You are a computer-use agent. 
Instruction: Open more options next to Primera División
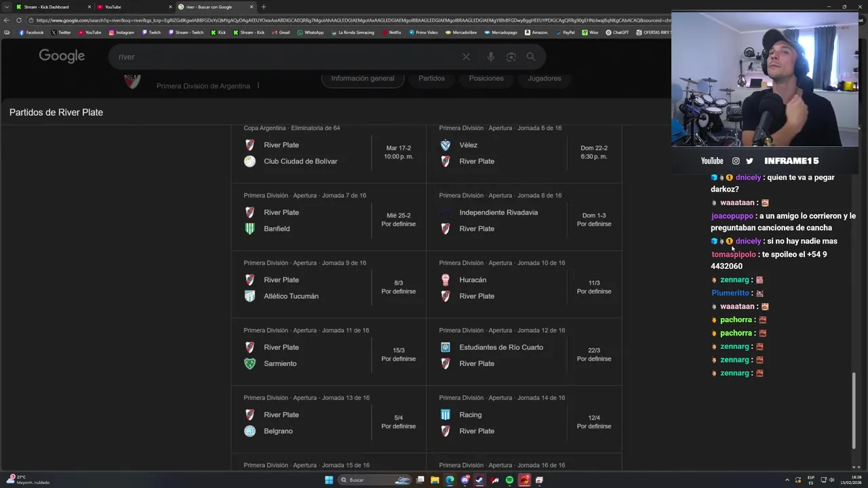(258, 86)
